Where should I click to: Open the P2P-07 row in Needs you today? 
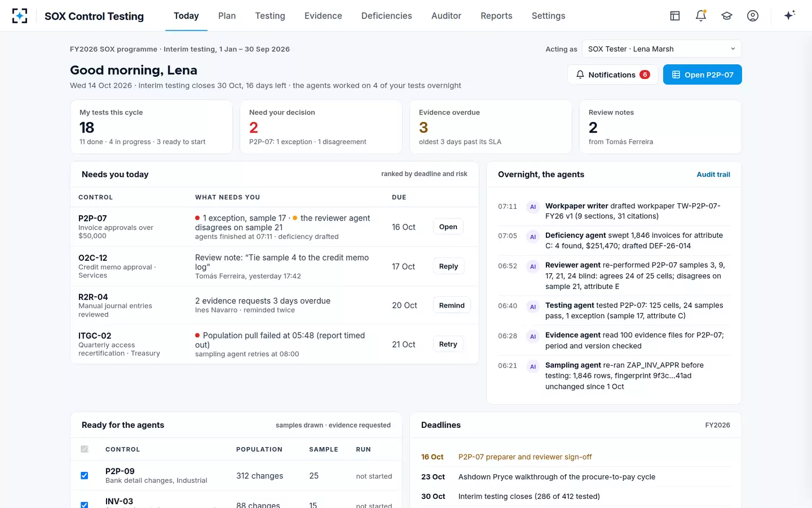[448, 227]
